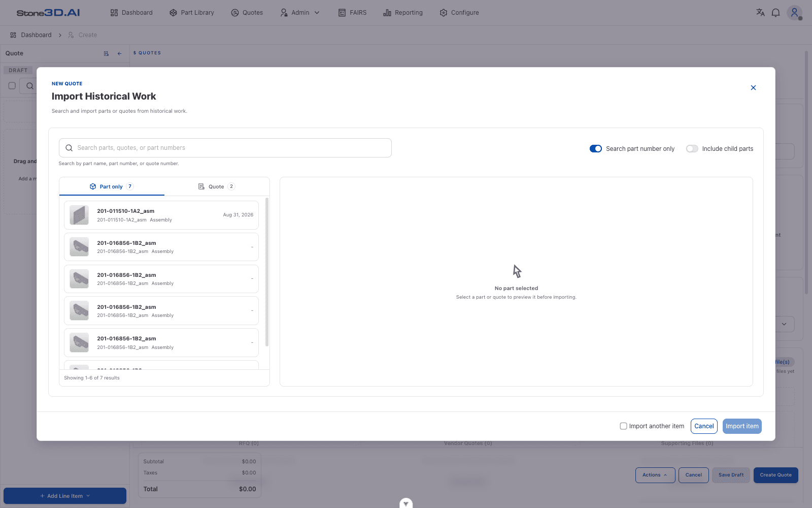Enable Include child parts toggle
Viewport: 812px width, 508px height.
click(x=692, y=149)
